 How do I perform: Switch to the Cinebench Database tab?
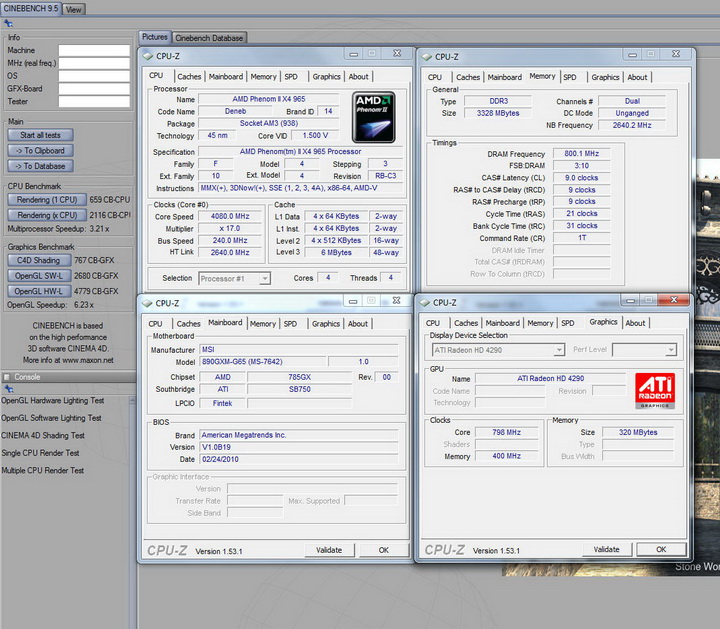[210, 38]
